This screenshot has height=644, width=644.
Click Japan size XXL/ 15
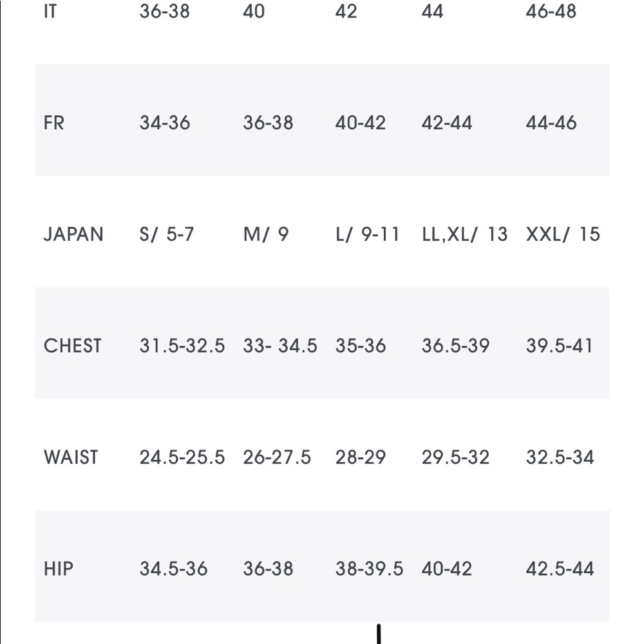pyautogui.click(x=563, y=234)
